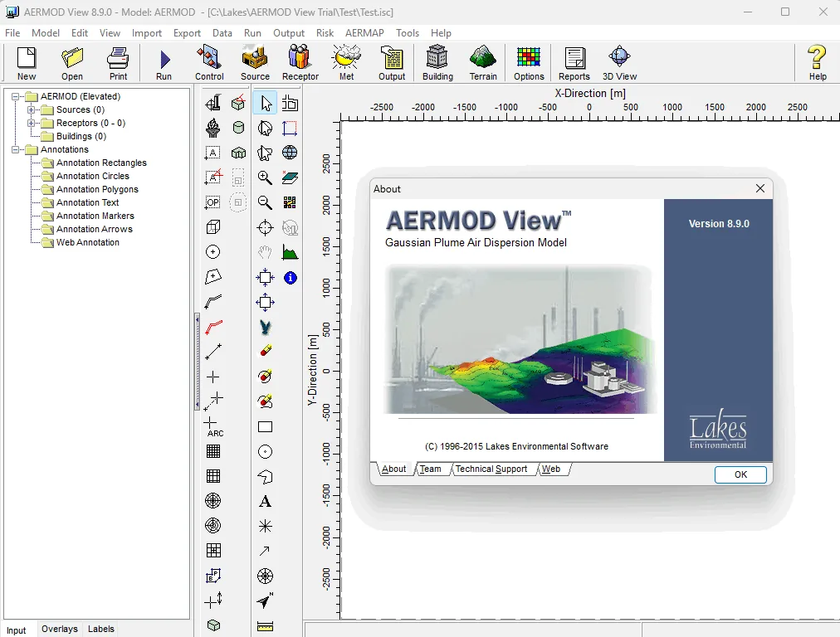
Task: Open the Risk menu
Action: (325, 32)
